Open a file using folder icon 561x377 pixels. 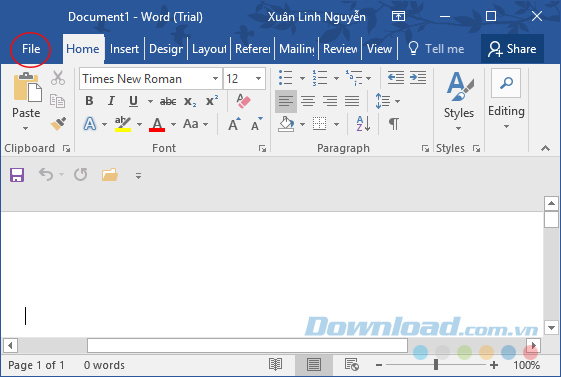pos(110,175)
